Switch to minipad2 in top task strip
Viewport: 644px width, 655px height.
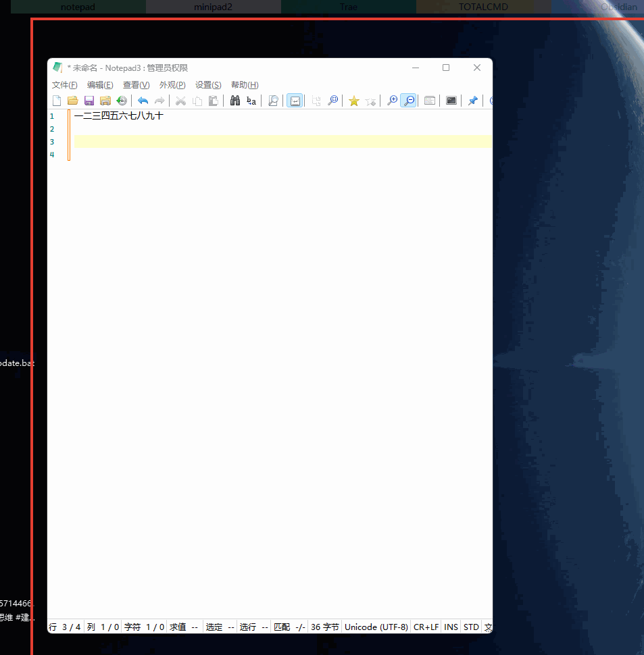click(x=213, y=7)
